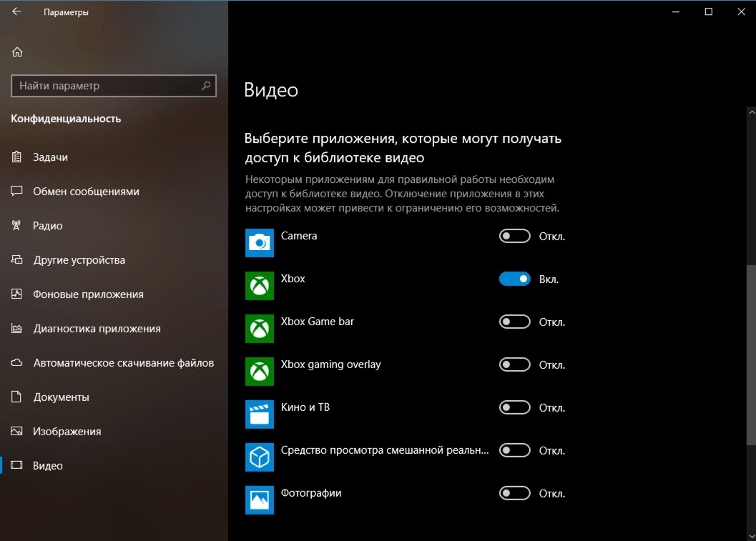
Task: Minimize the Параметры window
Action: click(675, 11)
